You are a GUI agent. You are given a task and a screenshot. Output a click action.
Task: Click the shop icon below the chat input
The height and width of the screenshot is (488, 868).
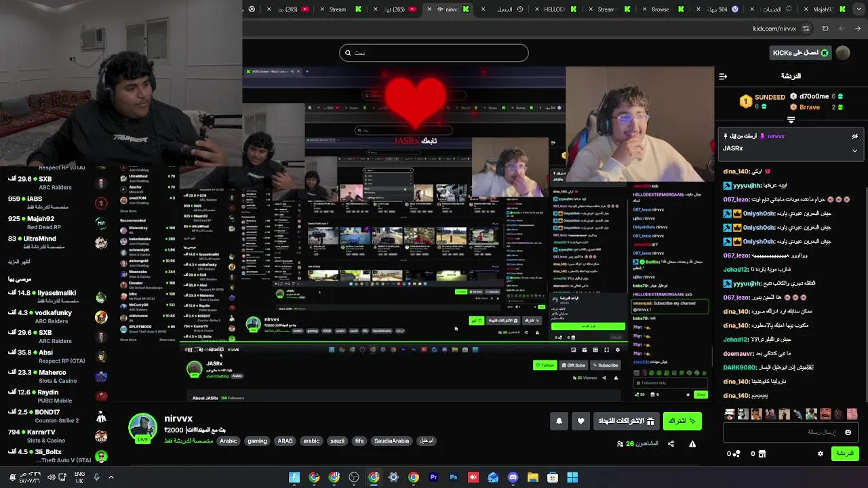[762, 453]
